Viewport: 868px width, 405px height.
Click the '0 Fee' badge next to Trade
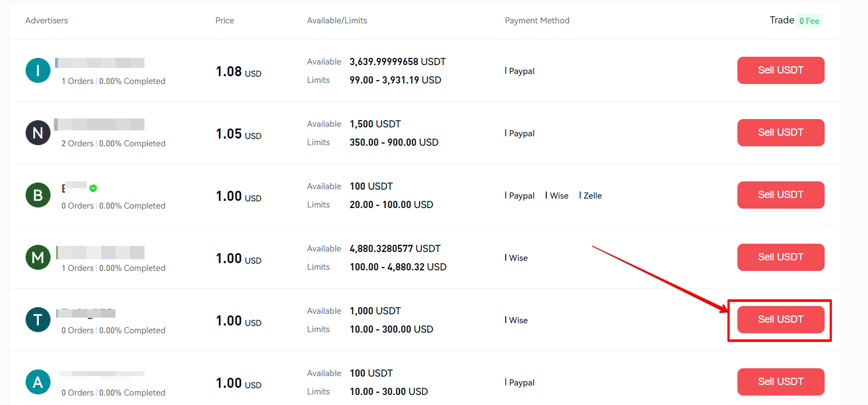pyautogui.click(x=809, y=21)
